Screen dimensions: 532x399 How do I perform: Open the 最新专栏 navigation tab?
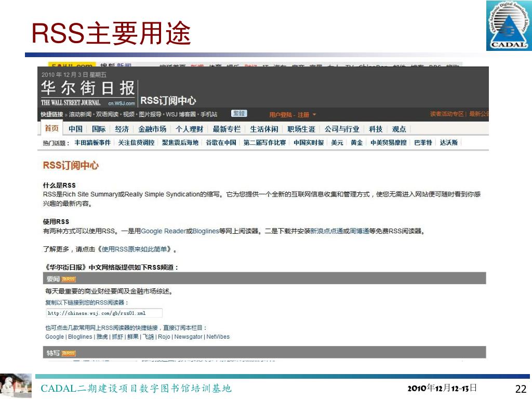click(227, 129)
